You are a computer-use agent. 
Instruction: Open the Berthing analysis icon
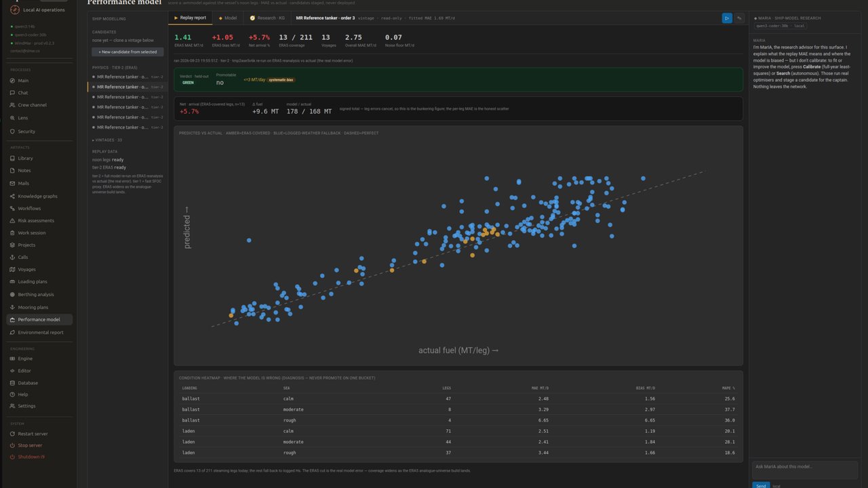tap(12, 294)
